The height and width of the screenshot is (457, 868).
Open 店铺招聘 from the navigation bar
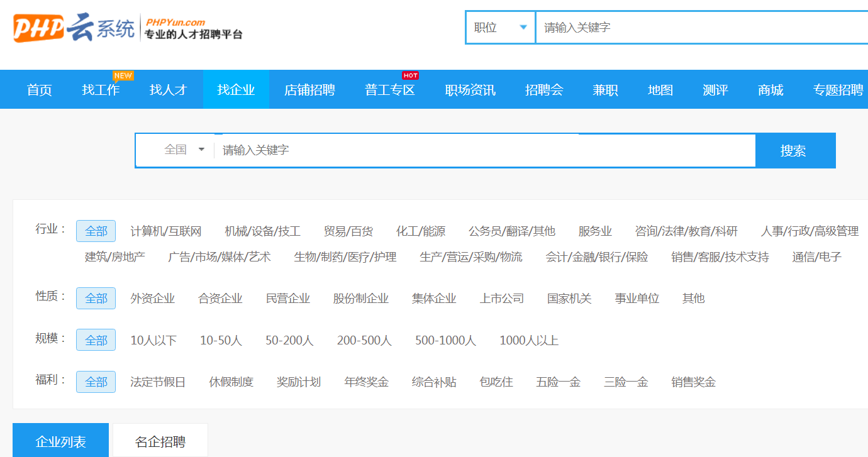pyautogui.click(x=309, y=89)
